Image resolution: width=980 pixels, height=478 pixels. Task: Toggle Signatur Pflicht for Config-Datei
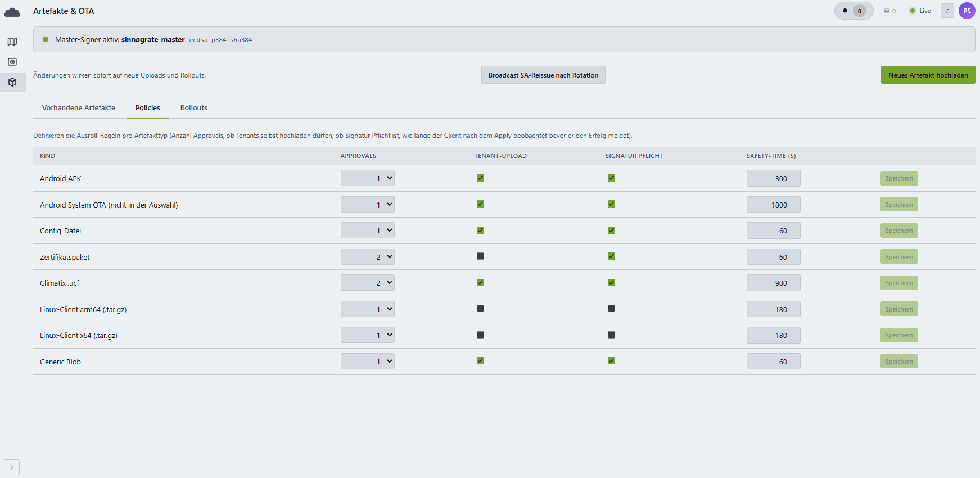click(611, 230)
